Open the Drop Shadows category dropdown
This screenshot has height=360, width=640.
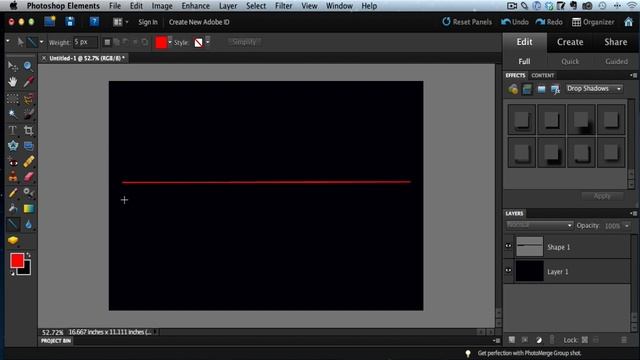tap(594, 89)
